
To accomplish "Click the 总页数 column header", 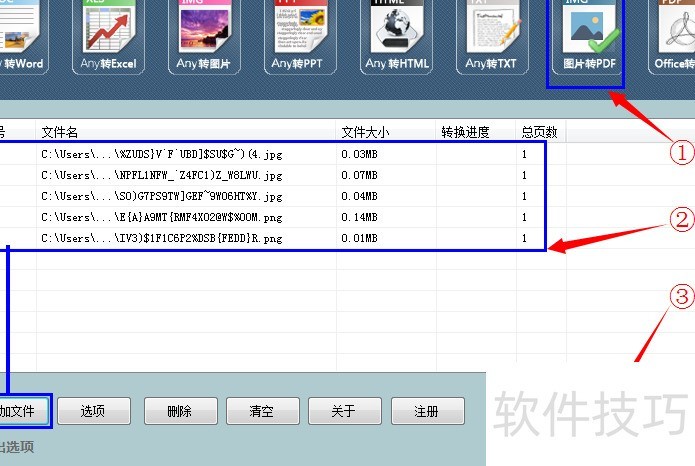I will point(540,131).
